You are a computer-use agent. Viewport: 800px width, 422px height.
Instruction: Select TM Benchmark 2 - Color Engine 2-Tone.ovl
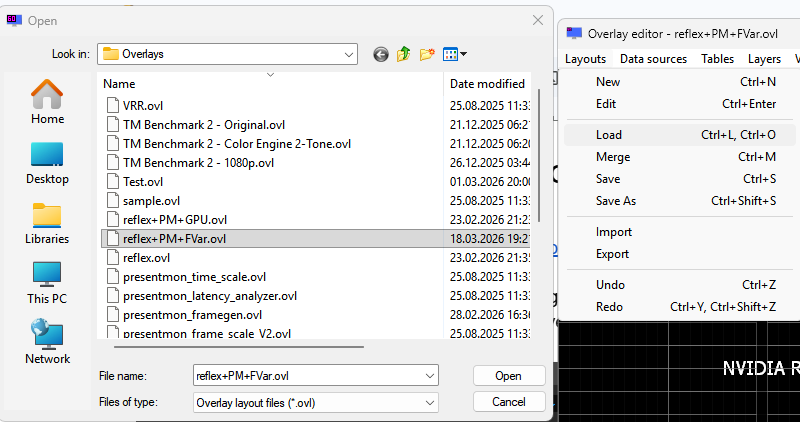coord(237,143)
